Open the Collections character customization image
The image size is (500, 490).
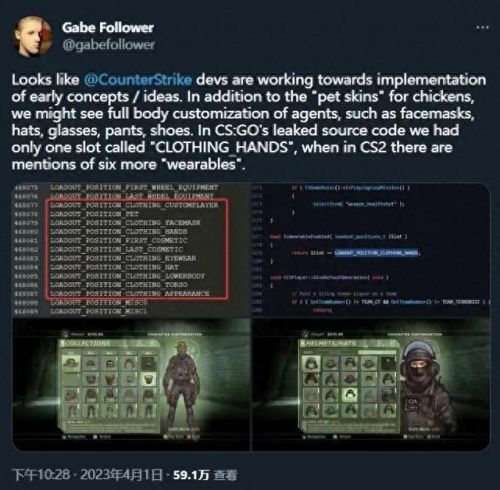click(131, 384)
